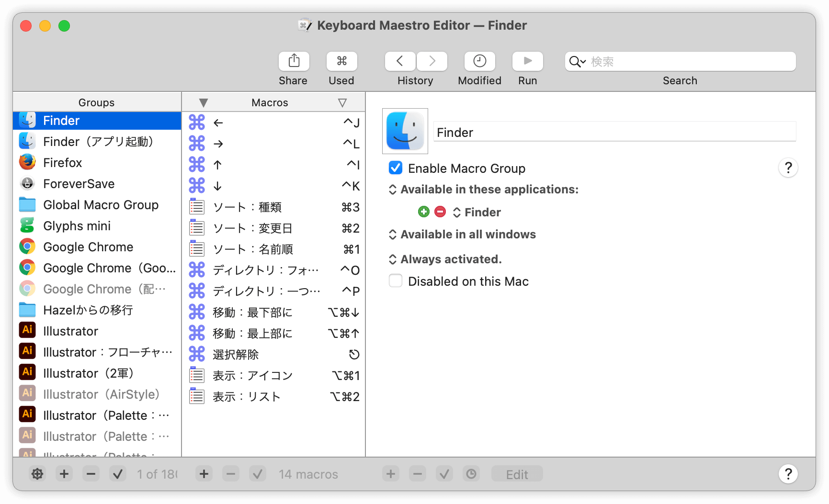
Task: Toggle enable for selected macro
Action: click(258, 474)
